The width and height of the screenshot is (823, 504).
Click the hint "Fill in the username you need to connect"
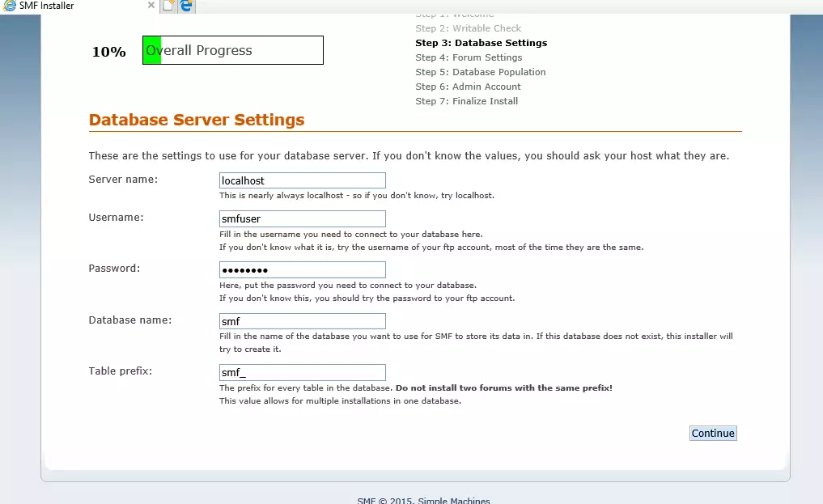pyautogui.click(x=351, y=235)
